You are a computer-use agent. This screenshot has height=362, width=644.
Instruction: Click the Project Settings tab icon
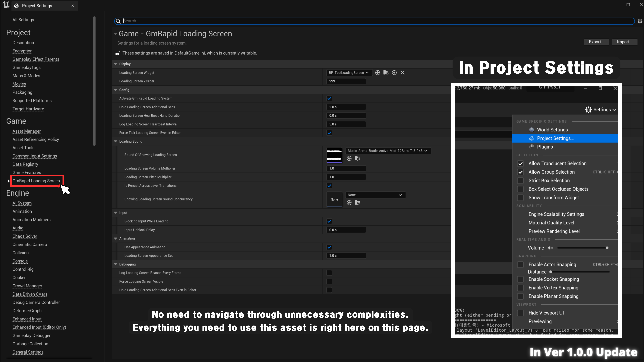tap(17, 6)
